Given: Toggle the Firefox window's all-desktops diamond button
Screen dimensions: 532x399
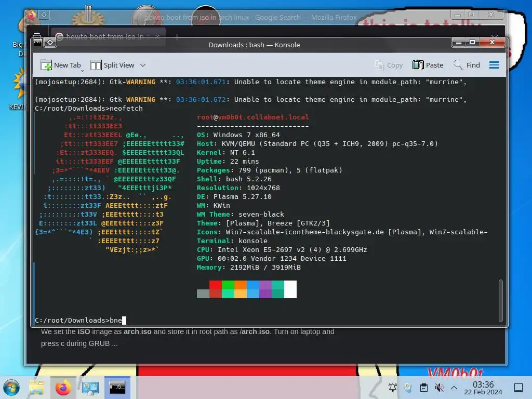Looking at the screenshot, I should pyautogui.click(x=44, y=15).
